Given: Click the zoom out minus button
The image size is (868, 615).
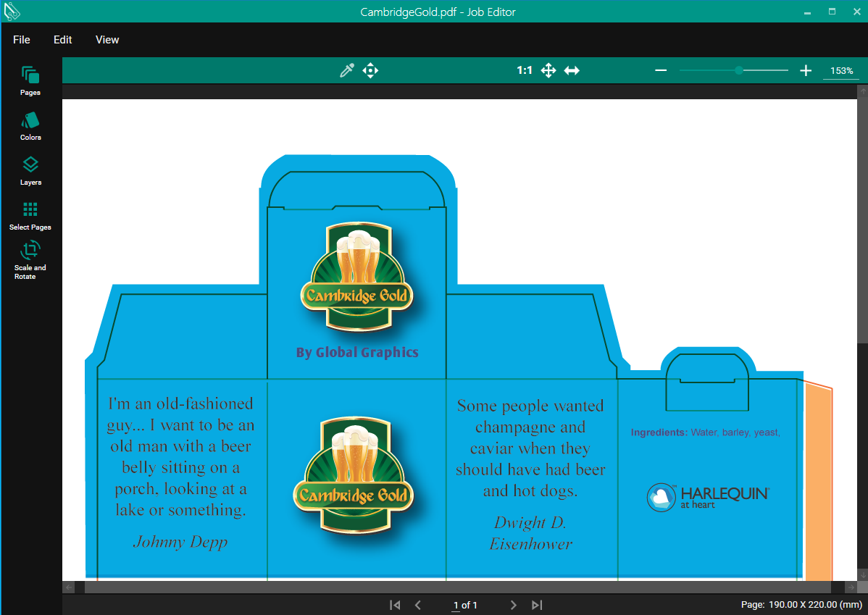Looking at the screenshot, I should click(661, 70).
